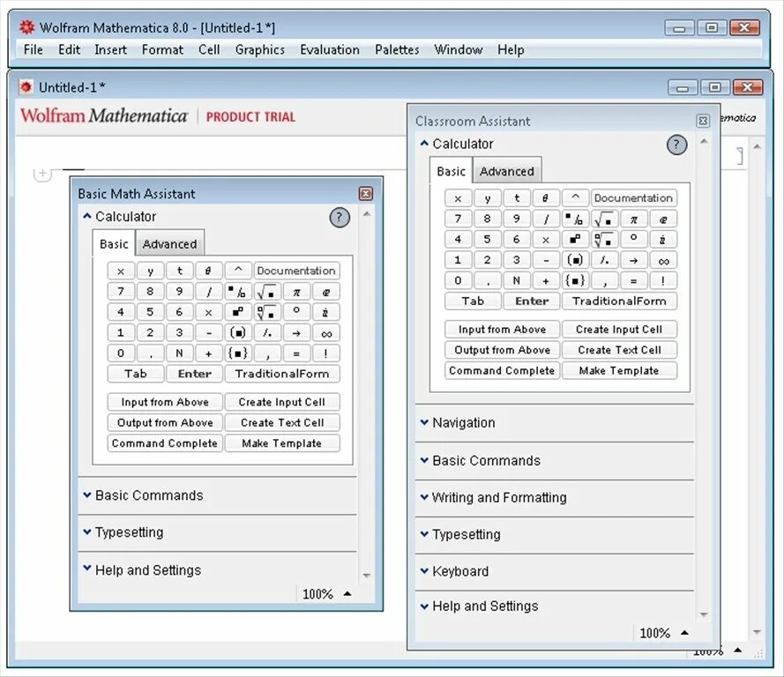Select Basic tab in Classroom Assistant
This screenshot has height=677, width=784.
[451, 171]
